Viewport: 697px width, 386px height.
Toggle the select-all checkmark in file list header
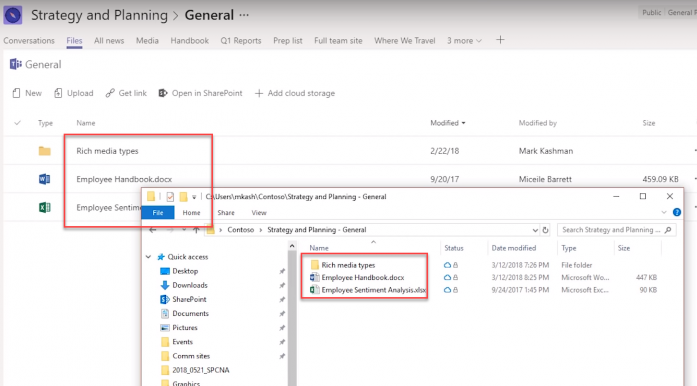[17, 123]
